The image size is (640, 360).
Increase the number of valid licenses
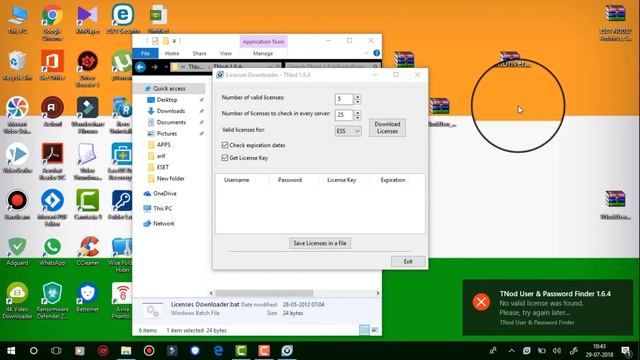click(x=358, y=97)
